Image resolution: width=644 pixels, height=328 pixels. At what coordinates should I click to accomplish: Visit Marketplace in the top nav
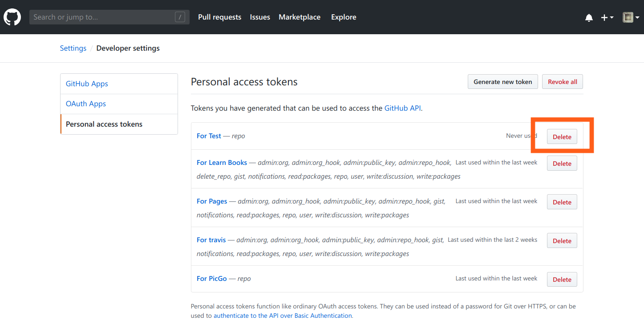click(300, 17)
